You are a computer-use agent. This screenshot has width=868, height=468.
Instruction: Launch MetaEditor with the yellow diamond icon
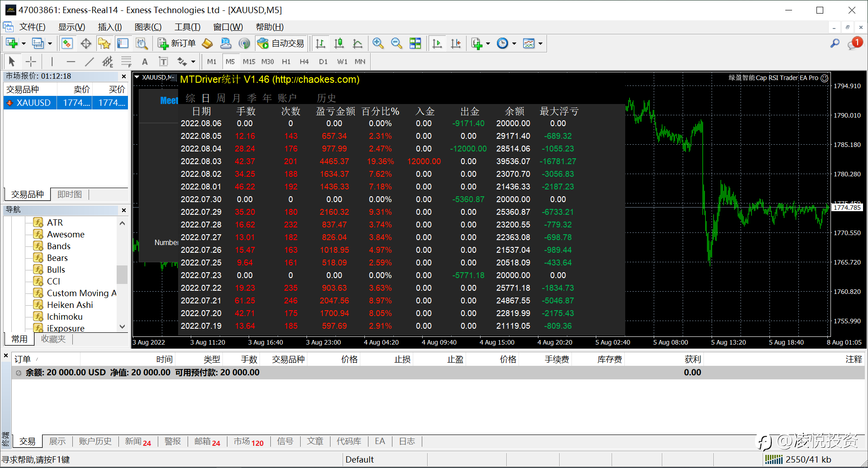coord(207,43)
